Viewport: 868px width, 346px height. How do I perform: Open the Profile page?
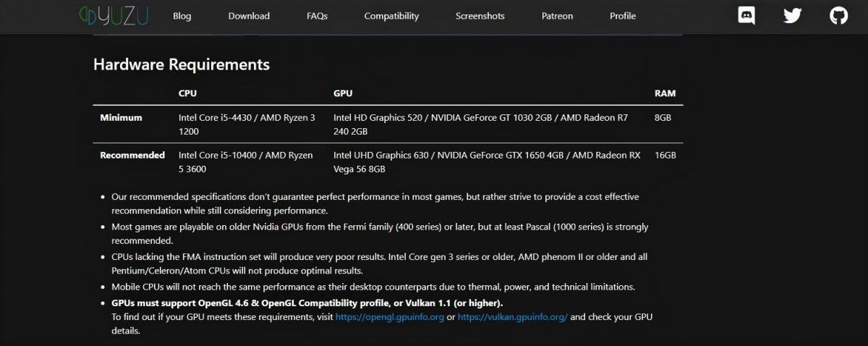(623, 16)
